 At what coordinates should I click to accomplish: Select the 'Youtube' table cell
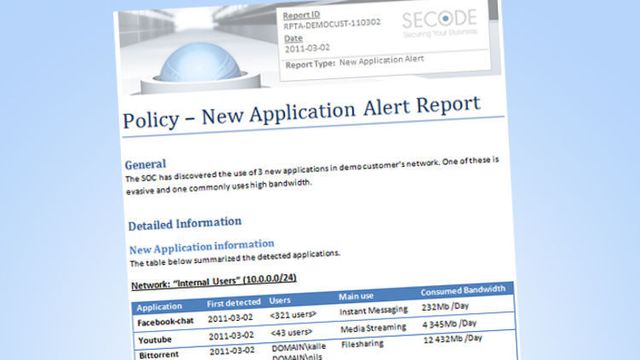155,340
